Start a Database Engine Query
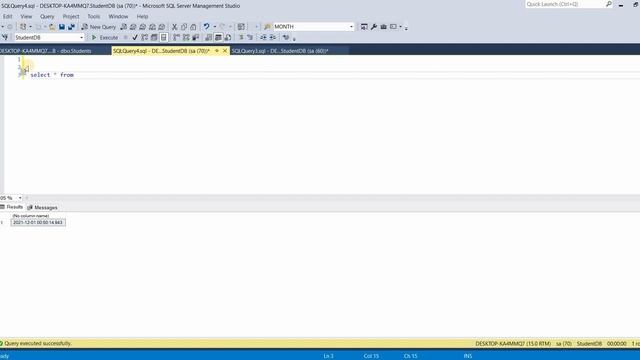 coord(124,27)
